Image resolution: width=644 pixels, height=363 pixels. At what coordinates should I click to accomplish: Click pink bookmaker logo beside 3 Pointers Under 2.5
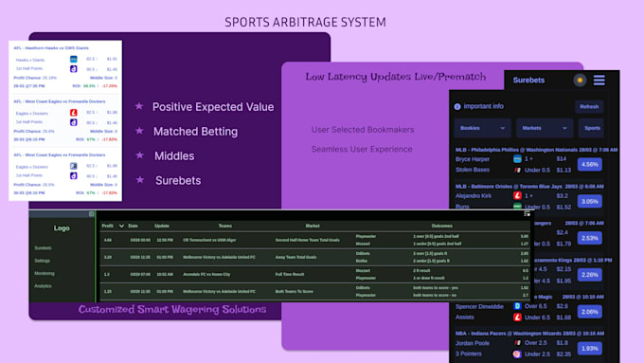click(517, 354)
